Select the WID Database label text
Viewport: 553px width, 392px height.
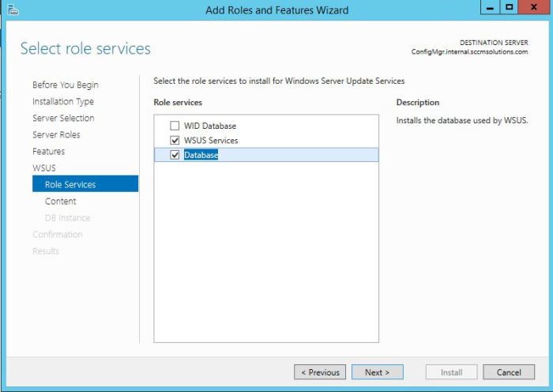pyautogui.click(x=210, y=126)
